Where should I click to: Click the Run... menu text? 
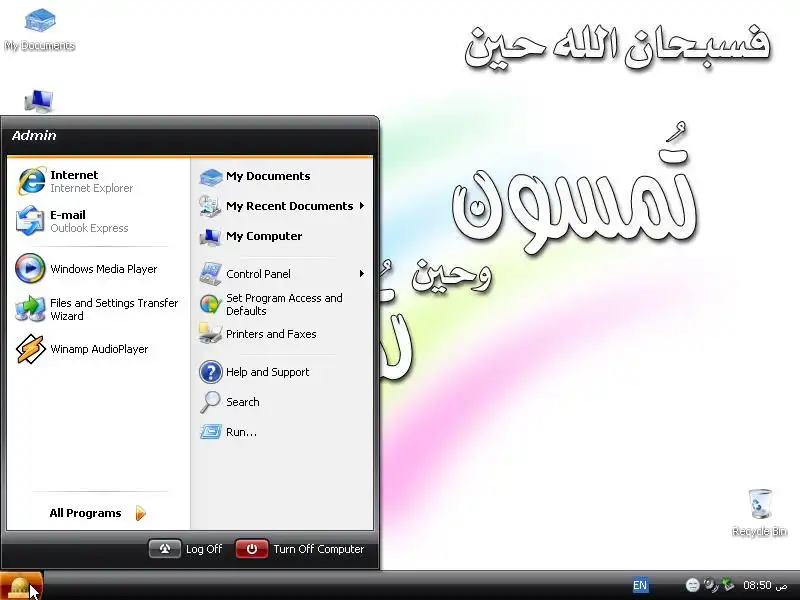point(241,432)
